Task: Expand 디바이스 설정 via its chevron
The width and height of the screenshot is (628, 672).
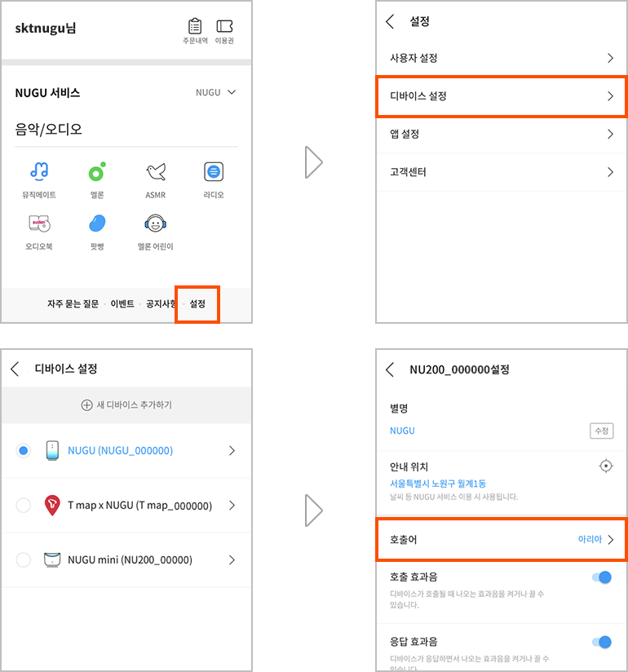Action: [x=610, y=96]
